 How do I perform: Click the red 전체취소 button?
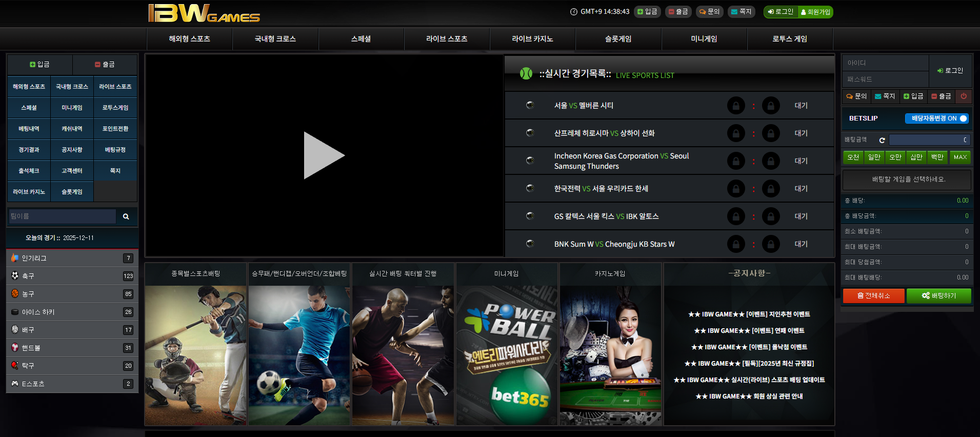873,295
